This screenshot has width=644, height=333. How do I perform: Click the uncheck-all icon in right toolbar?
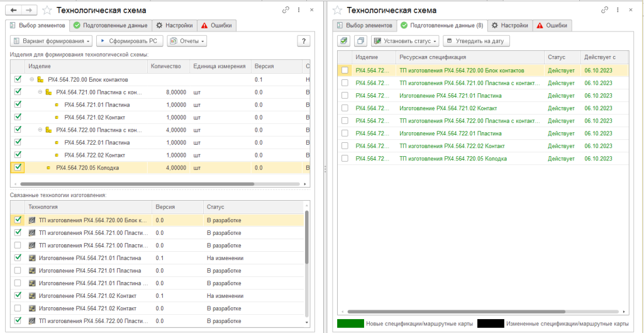360,41
